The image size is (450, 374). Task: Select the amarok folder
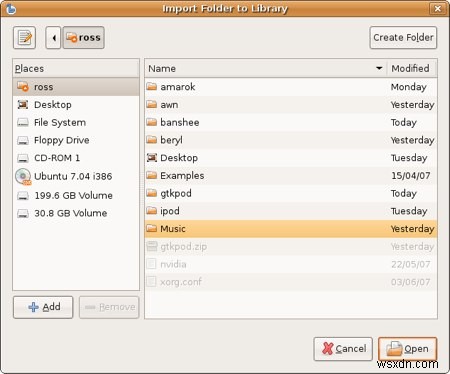291,87
